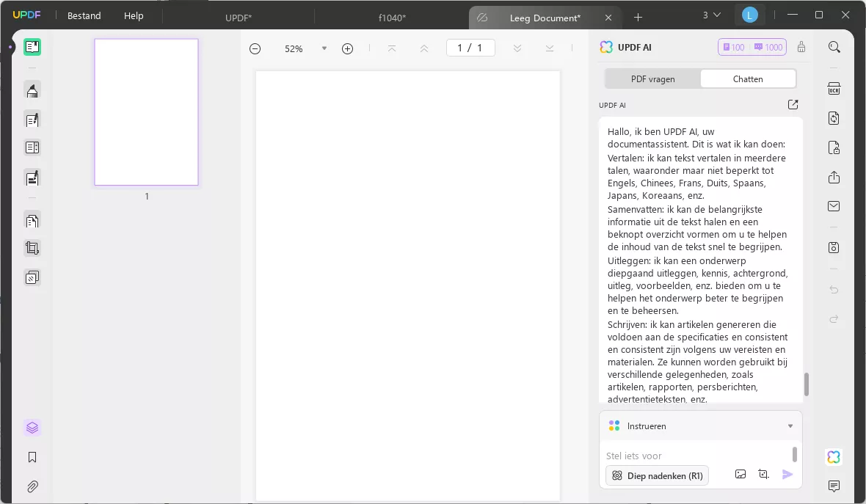Click the UPDF logo home button
The height and width of the screenshot is (504, 866).
tap(26, 15)
